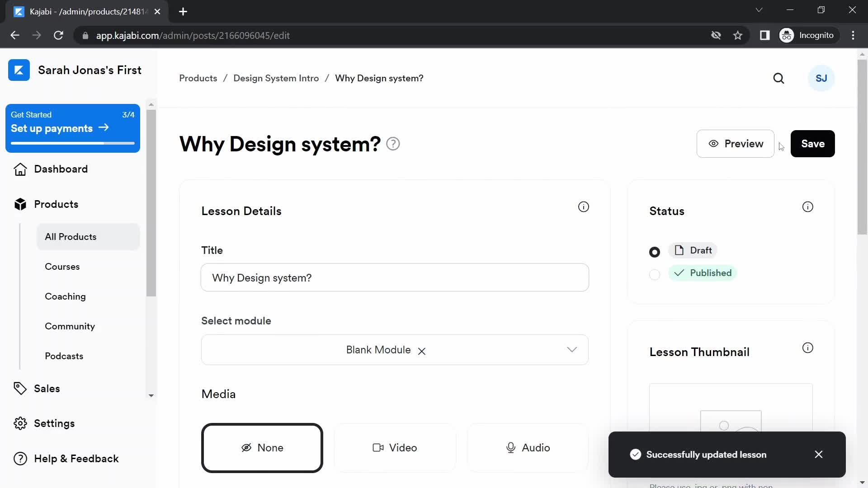Open a new browser tab
This screenshot has width=868, height=488.
pos(183,12)
